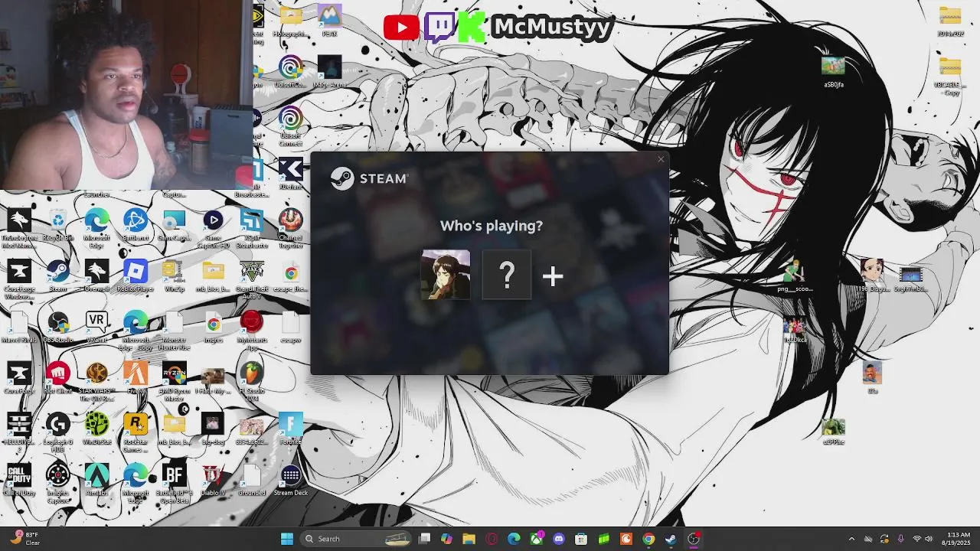
Task: Open big-dog image file on desktop
Action: point(213,429)
